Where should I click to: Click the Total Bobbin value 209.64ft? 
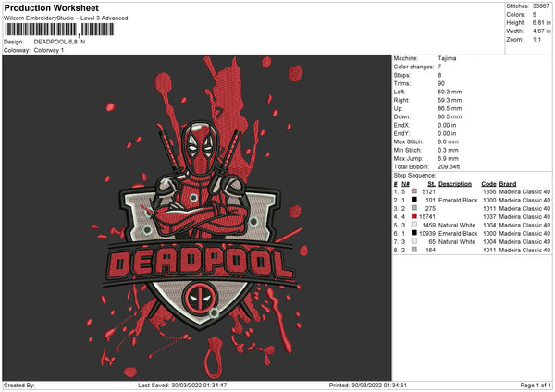[x=449, y=167]
